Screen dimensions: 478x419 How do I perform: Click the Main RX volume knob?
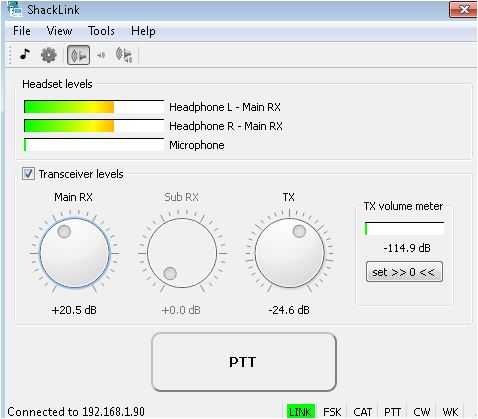pos(75,253)
